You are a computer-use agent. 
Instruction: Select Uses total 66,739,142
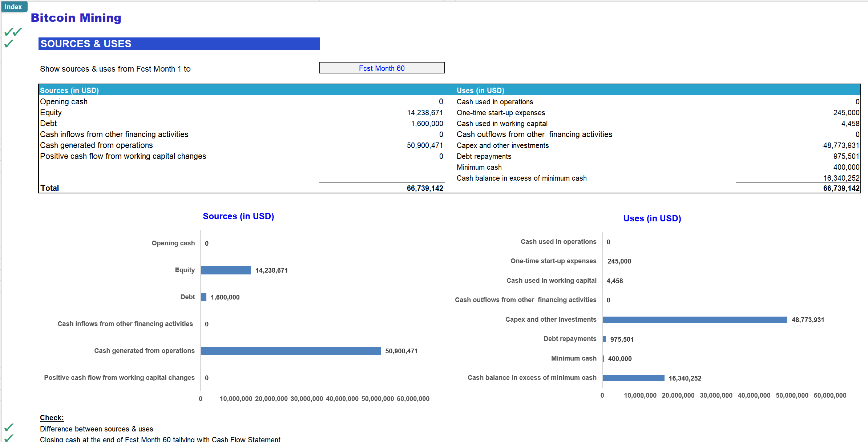841,188
